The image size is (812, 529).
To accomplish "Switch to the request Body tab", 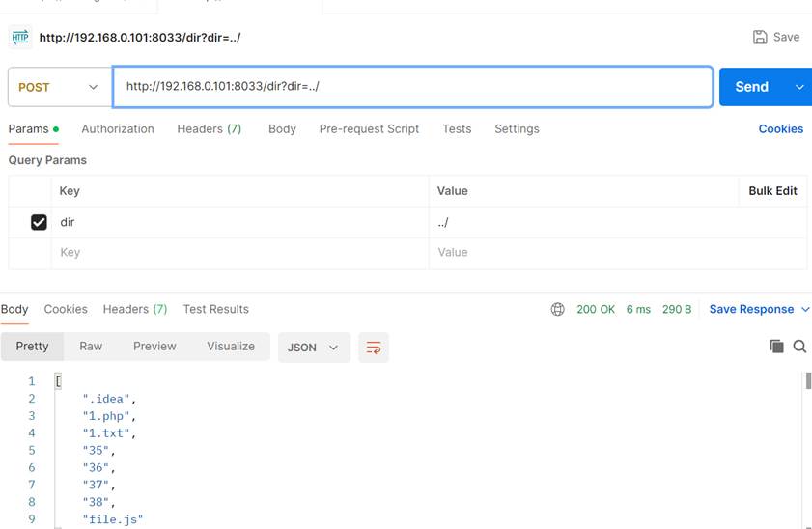I will (x=282, y=129).
